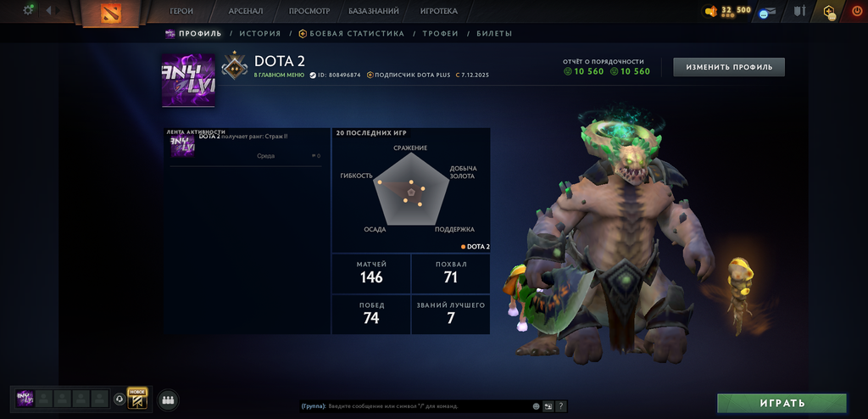Click the red power quit icon
Image resolution: width=868 pixels, height=419 pixels.
pyautogui.click(x=858, y=10)
